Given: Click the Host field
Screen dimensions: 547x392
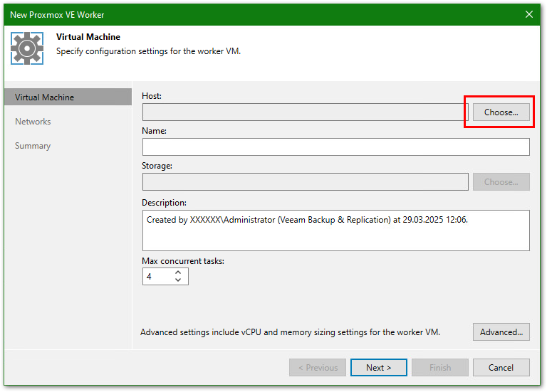Looking at the screenshot, I should coord(305,112).
